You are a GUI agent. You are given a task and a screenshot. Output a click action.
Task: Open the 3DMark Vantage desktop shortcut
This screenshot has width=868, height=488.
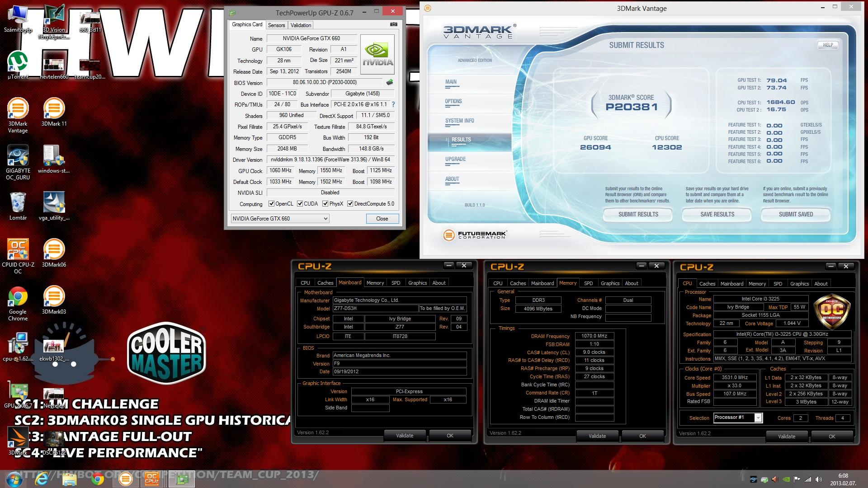pyautogui.click(x=18, y=116)
